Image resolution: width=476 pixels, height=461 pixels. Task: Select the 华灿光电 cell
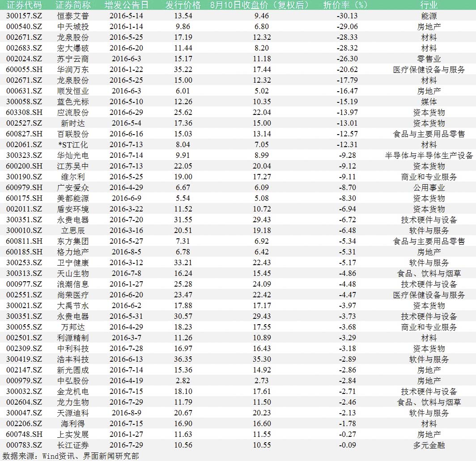tap(73, 156)
